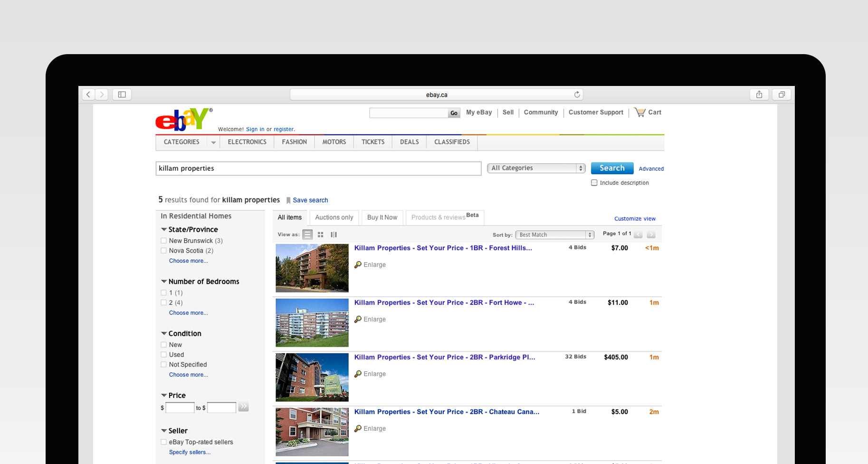Show all tabs in the browser
The height and width of the screenshot is (464, 868).
tap(782, 95)
